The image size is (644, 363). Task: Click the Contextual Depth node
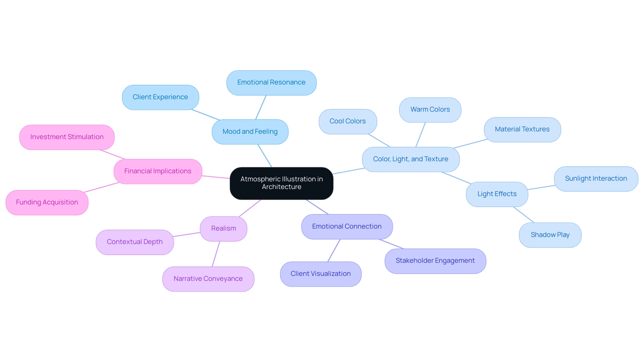point(135,242)
